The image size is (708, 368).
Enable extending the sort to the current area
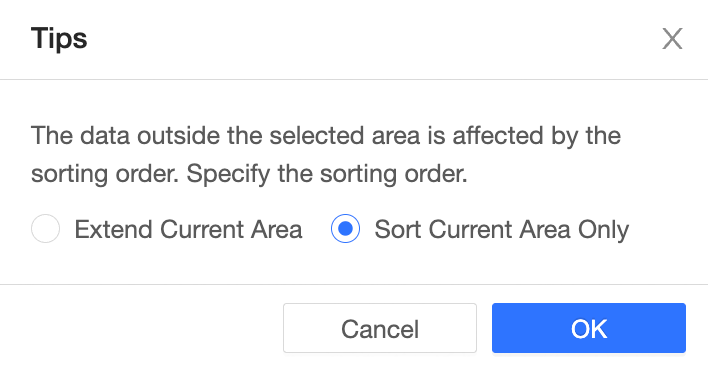click(46, 228)
